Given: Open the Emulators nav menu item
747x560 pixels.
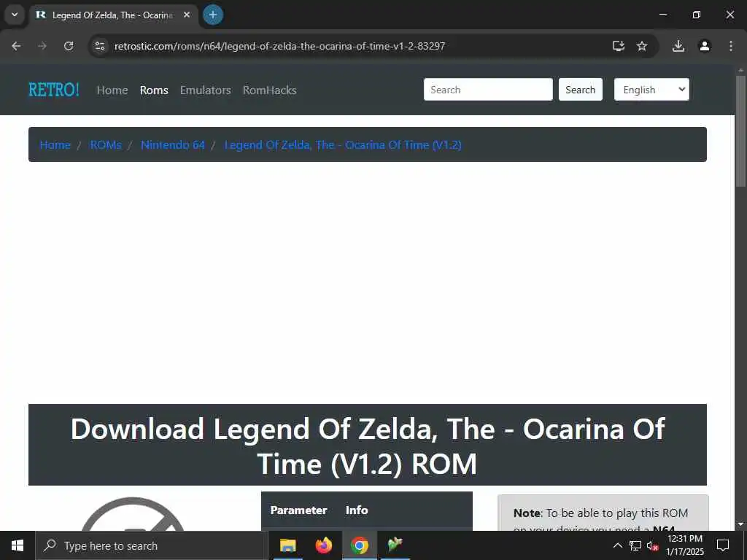Looking at the screenshot, I should (205, 90).
